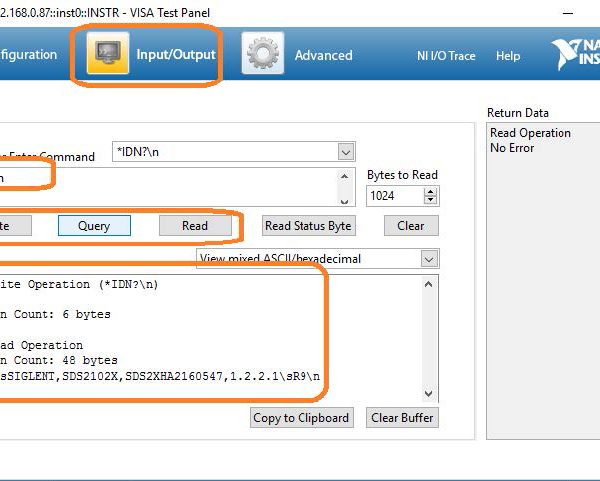Click the Input/Output monitor icon

[x=108, y=54]
